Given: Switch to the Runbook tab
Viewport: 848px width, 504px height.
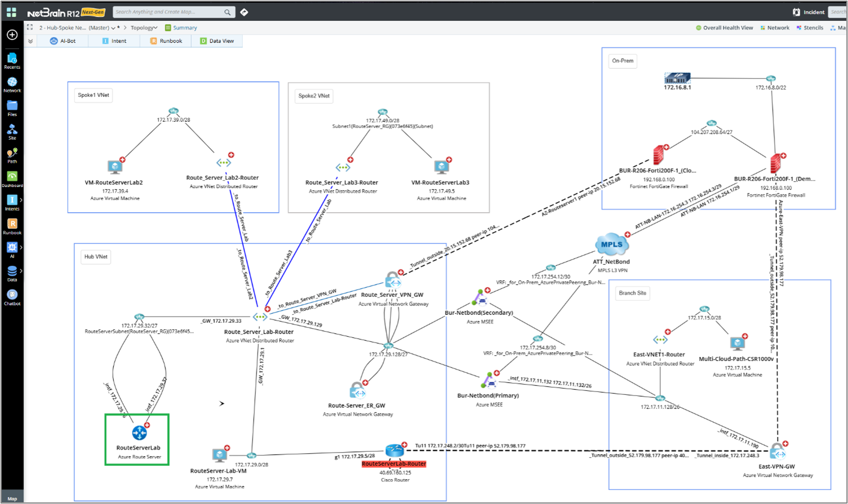Looking at the screenshot, I should 166,41.
